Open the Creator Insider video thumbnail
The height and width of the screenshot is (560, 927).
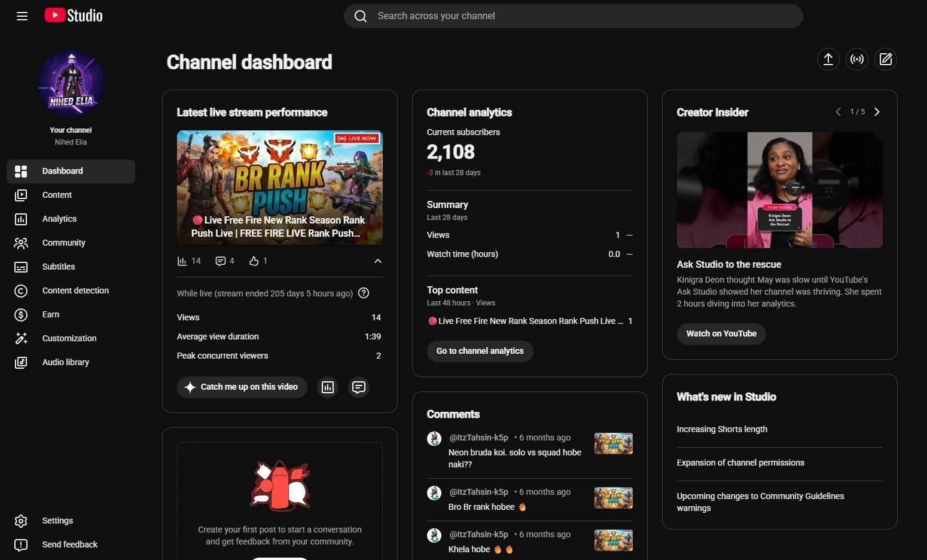point(779,190)
